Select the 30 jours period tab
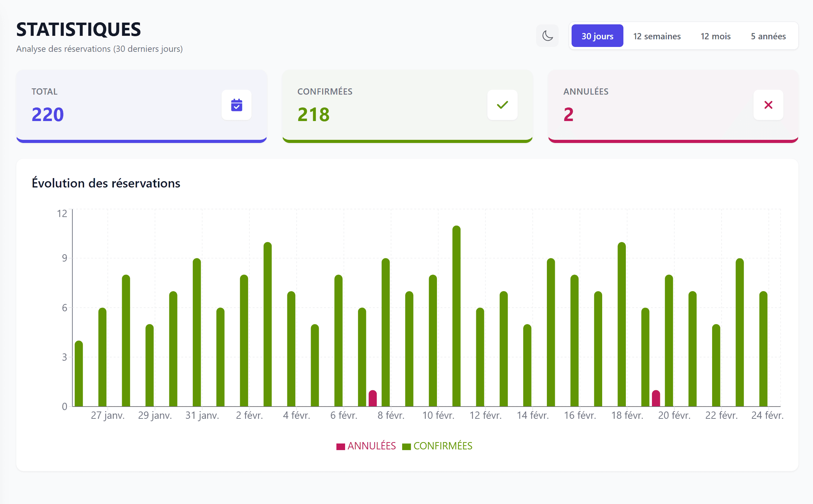813x504 pixels. 597,36
